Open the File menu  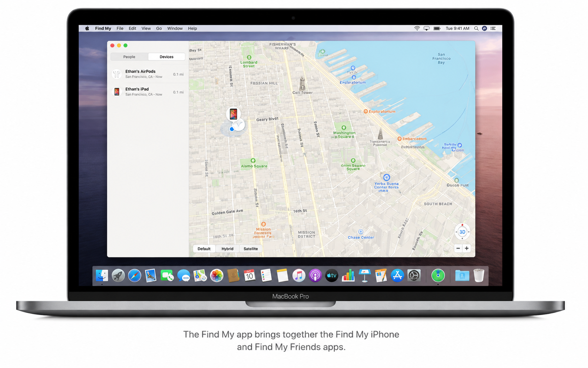[x=120, y=28]
